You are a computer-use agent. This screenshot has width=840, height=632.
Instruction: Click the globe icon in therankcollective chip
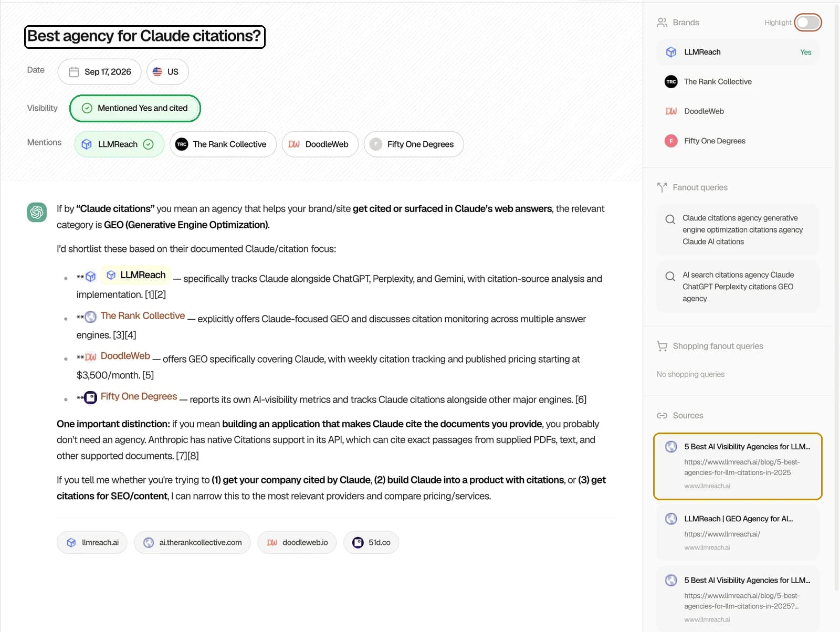(149, 543)
